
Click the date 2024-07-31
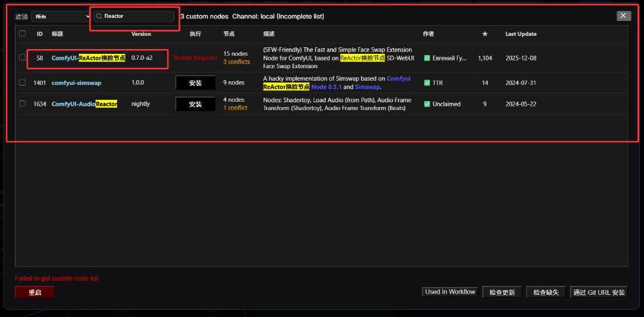(x=521, y=83)
